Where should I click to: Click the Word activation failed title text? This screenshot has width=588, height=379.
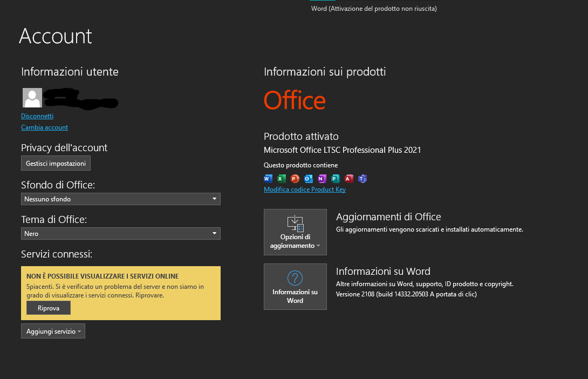(x=374, y=9)
